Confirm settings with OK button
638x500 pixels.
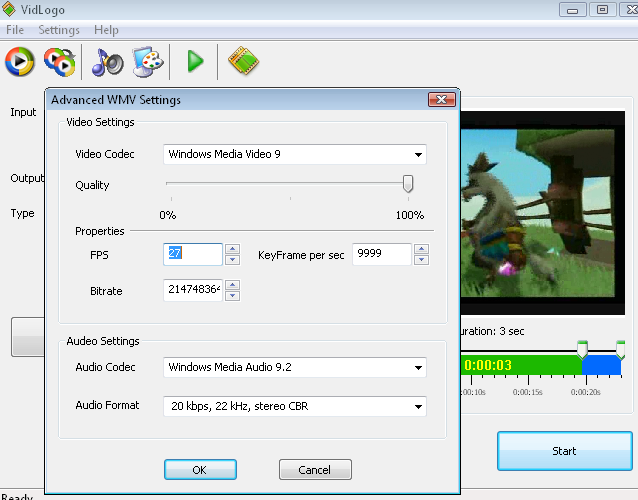200,470
